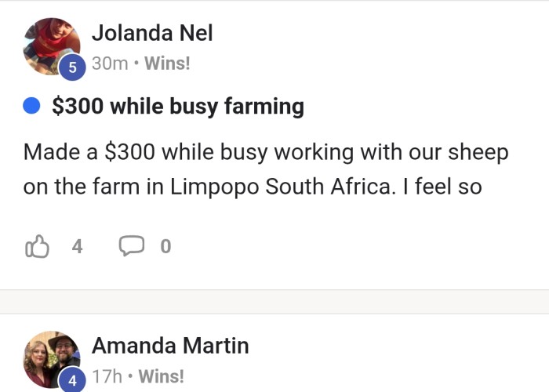
Task: Open Jolanda Nel's profile name link
Action: (x=152, y=33)
